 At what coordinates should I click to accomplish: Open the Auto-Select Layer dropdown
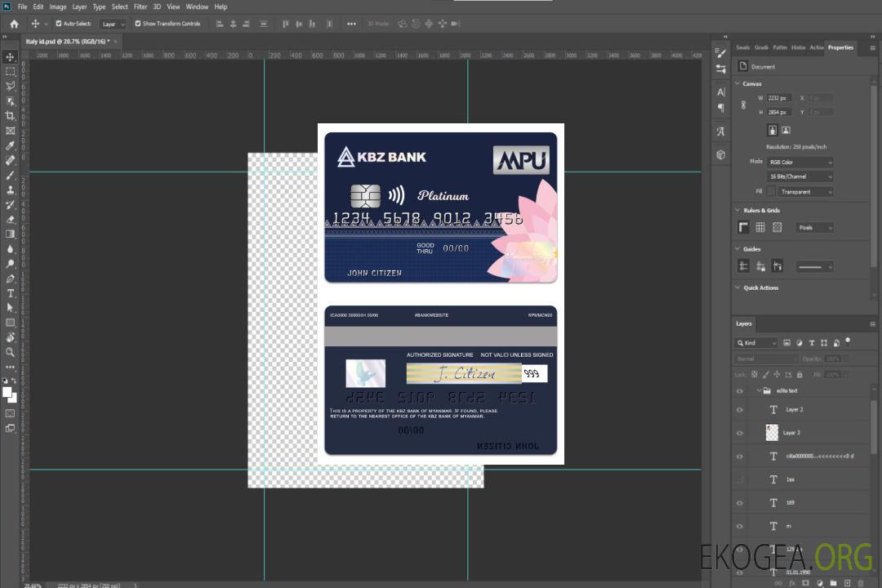pyautogui.click(x=113, y=24)
